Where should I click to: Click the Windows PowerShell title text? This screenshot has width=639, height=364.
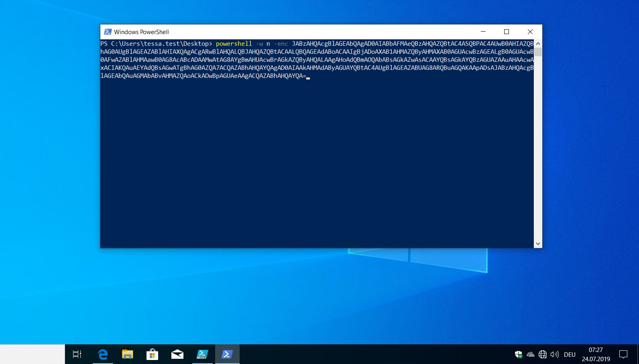click(x=141, y=32)
